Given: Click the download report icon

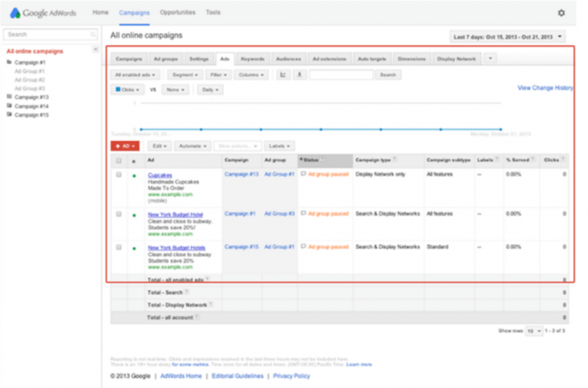Looking at the screenshot, I should coord(300,74).
